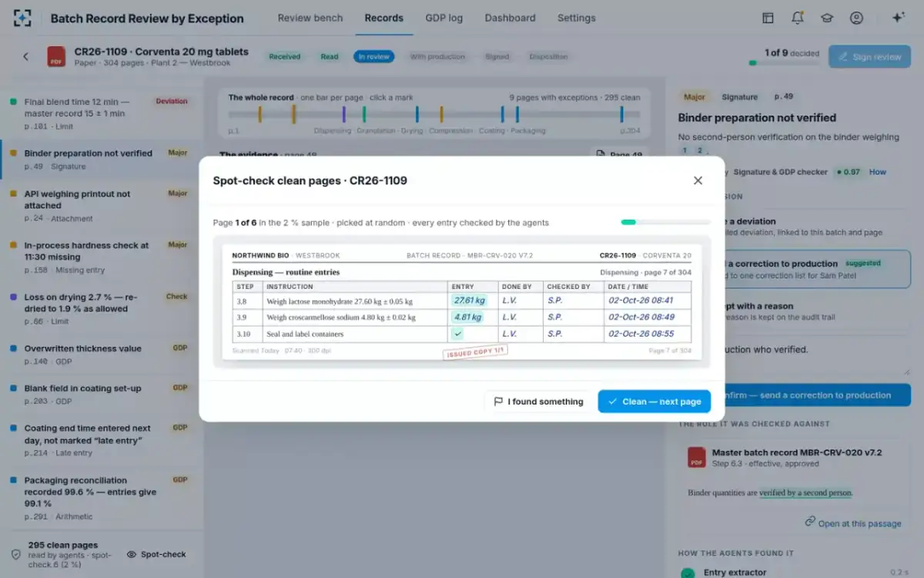Choose the send a correction to production option
Screen dimensions: 924x578
click(795, 269)
